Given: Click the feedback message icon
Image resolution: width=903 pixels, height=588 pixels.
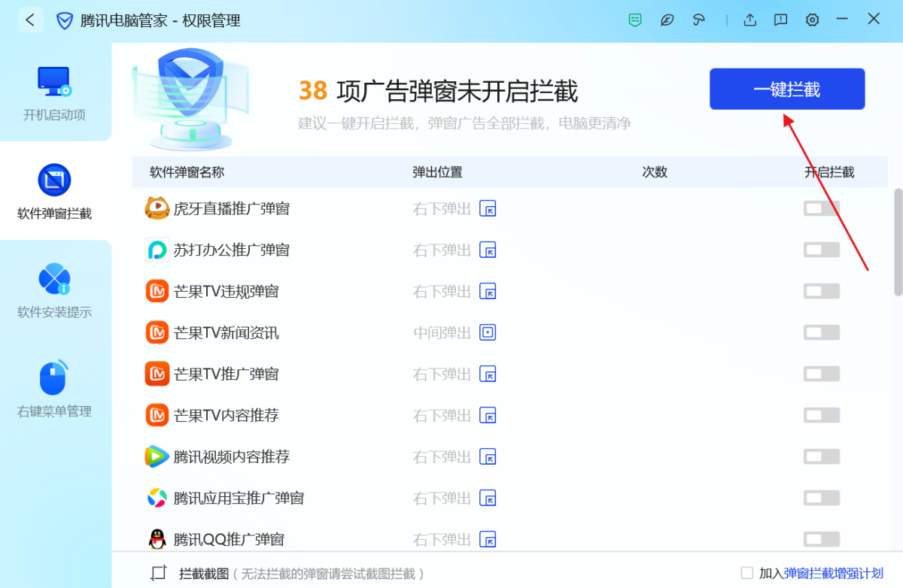Looking at the screenshot, I should pos(780,20).
